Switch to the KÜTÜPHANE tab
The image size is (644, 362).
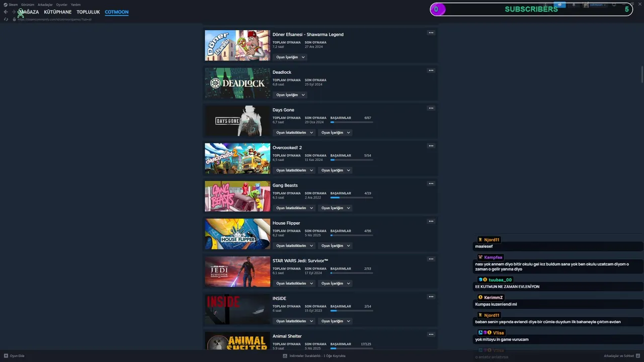click(58, 12)
